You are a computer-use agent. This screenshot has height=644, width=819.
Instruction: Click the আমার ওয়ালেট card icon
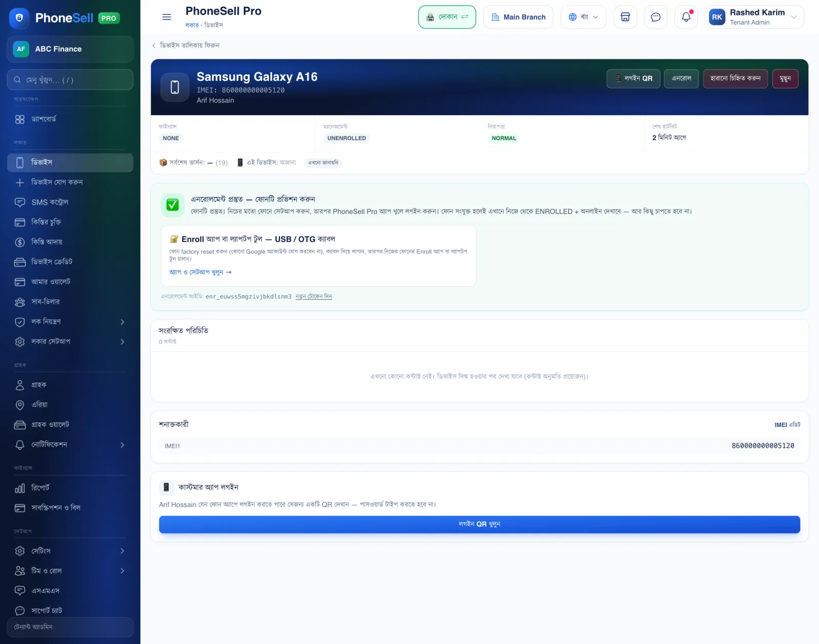coord(20,282)
